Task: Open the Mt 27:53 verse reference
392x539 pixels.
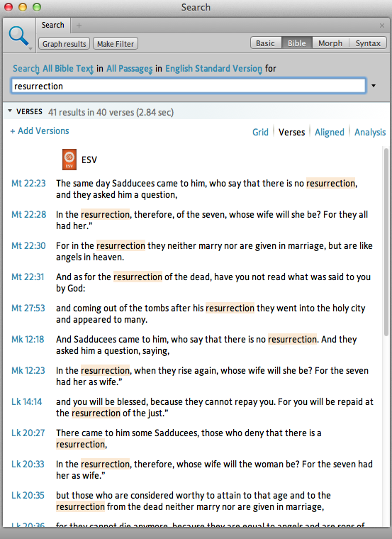Action: coord(28,308)
